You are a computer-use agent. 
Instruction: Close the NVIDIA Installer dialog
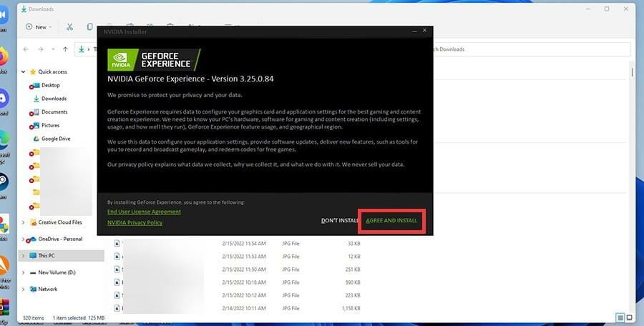[x=424, y=31]
